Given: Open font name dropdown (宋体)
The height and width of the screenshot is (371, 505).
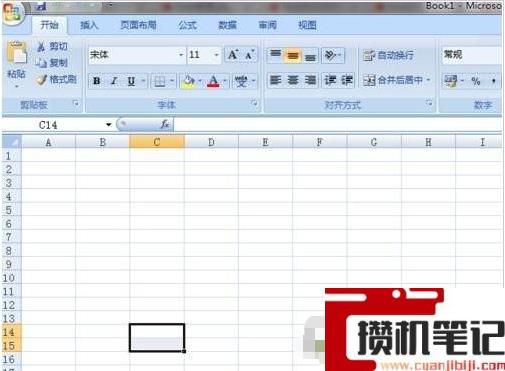Looking at the screenshot, I should click(181, 55).
